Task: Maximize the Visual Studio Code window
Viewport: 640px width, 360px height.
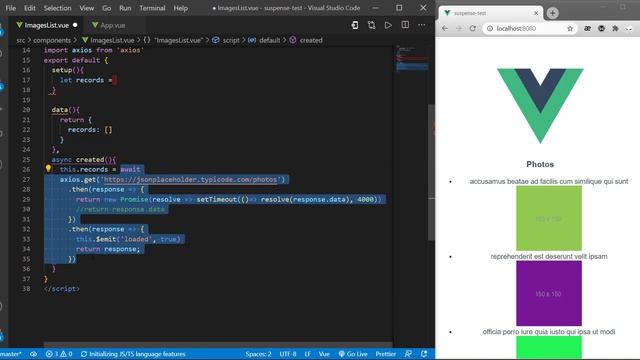Action: (399, 8)
